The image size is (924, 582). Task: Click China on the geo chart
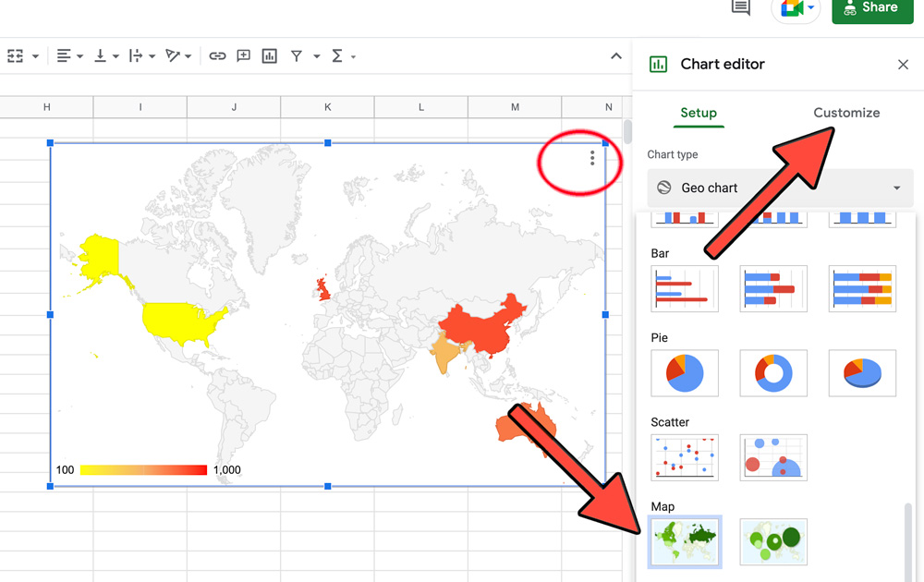480,330
